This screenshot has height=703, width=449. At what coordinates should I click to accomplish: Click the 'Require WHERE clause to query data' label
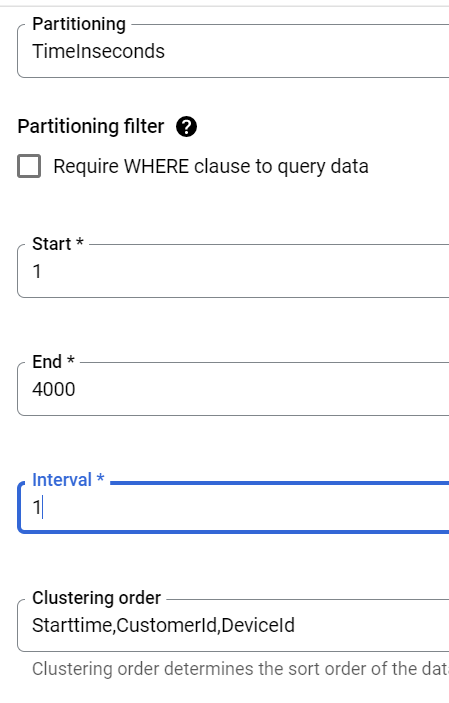click(x=211, y=166)
